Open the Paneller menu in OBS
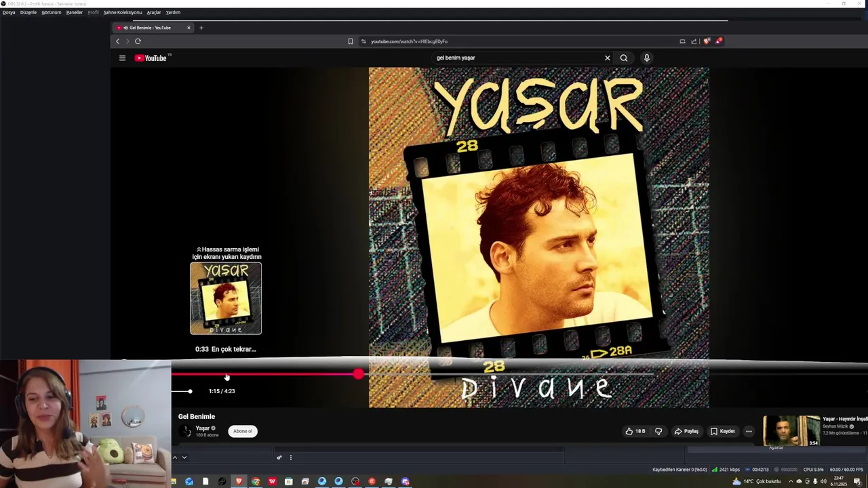Image resolution: width=868 pixels, height=488 pixels. point(75,12)
